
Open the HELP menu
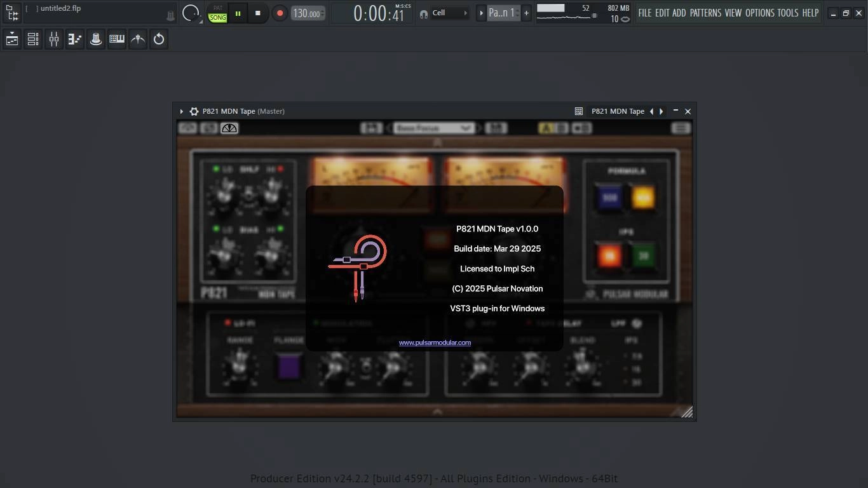coord(810,13)
